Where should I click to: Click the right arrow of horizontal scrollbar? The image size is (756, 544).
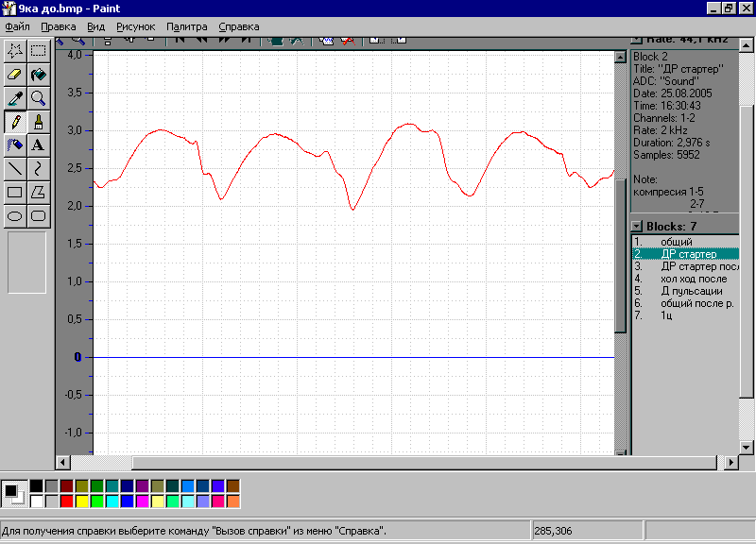coord(730,463)
